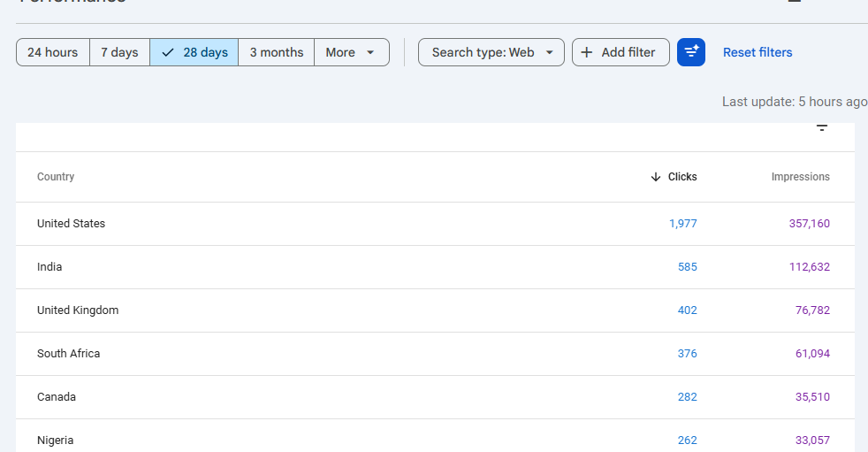This screenshot has width=868, height=452.
Task: Select the United States country row
Action: (x=71, y=224)
